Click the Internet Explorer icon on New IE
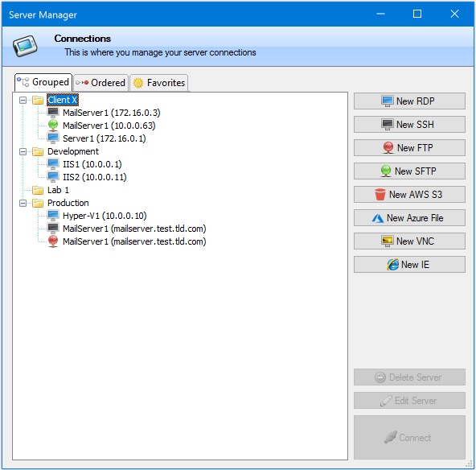Screen dimensions: 476x470 (392, 265)
